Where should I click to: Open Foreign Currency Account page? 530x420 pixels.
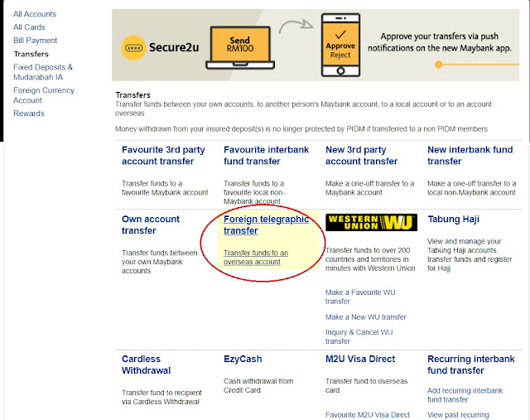pos(44,95)
